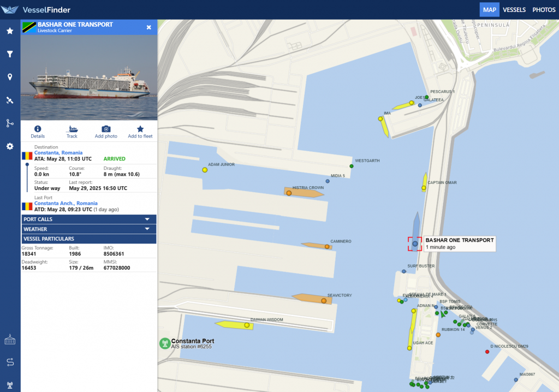
Task: Open last port Constanta Anch., Romania link
Action: pyautogui.click(x=66, y=203)
